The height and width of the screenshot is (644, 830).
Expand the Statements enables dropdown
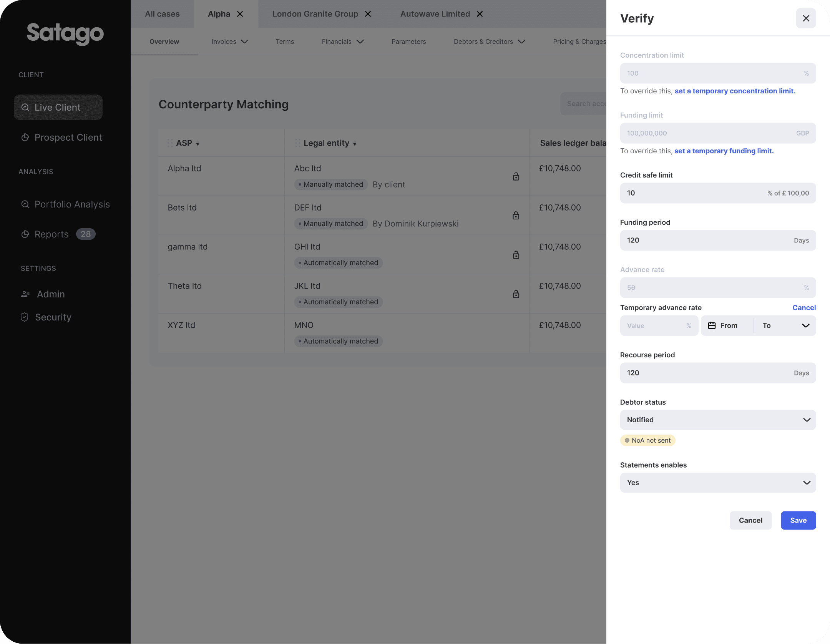click(717, 483)
